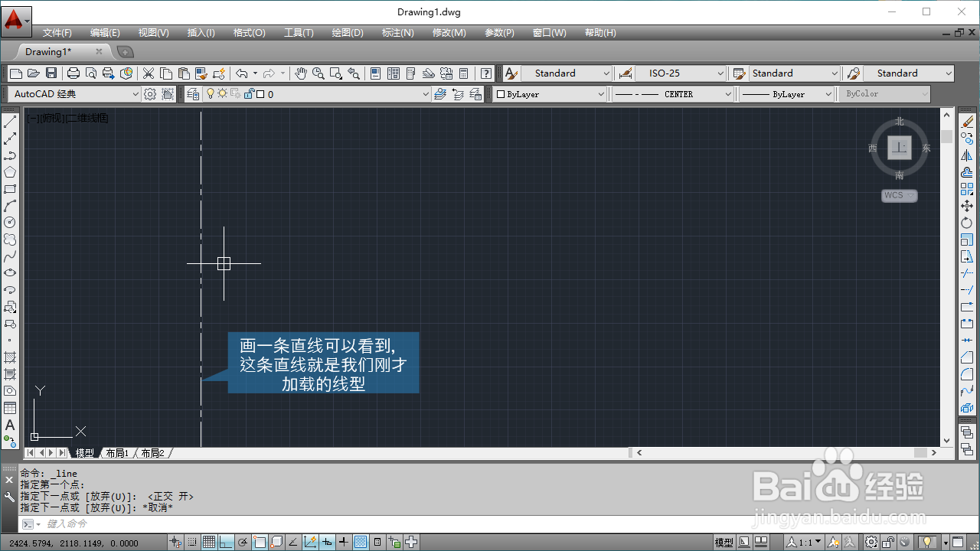Click the New drawing icon

(x=16, y=73)
